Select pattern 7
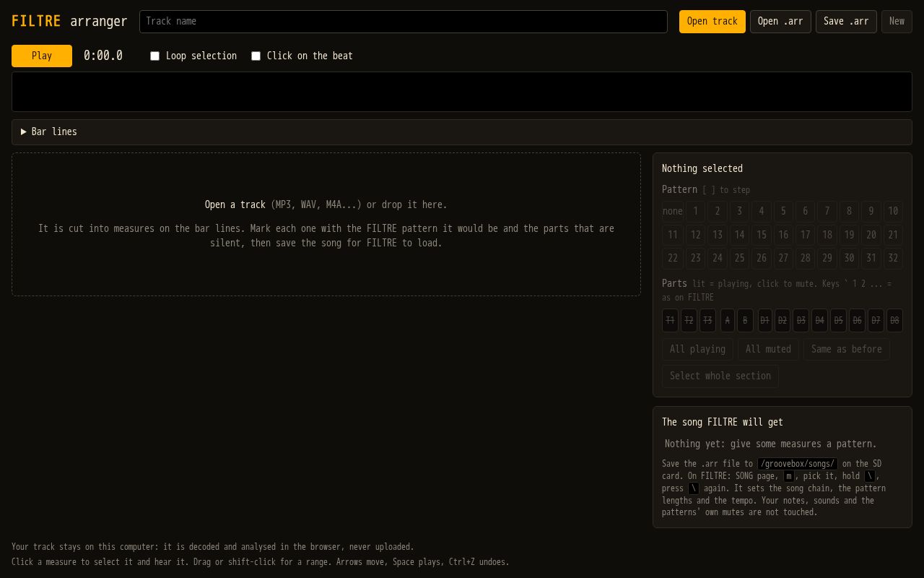Screen dimensions: 924x578 coord(827,211)
